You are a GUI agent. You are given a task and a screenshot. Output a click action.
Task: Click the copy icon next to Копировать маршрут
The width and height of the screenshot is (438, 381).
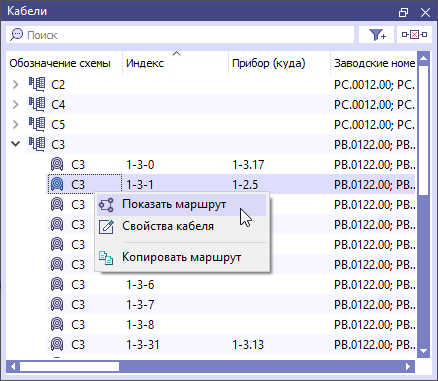click(x=106, y=258)
